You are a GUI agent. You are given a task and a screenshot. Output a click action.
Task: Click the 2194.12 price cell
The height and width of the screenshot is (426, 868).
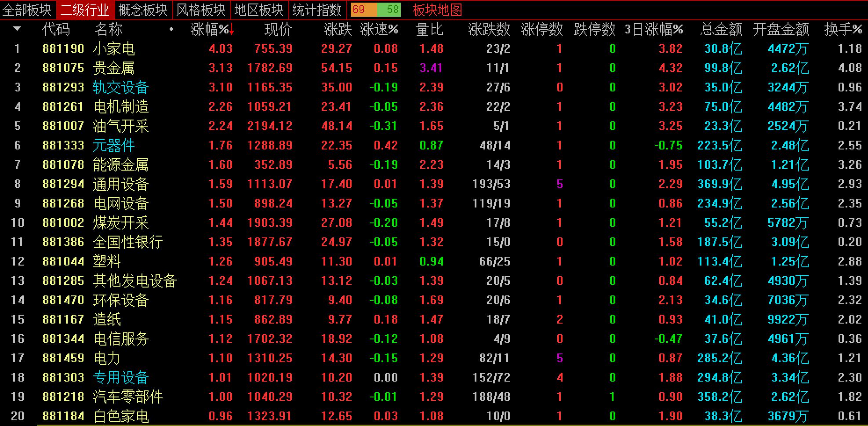click(270, 126)
